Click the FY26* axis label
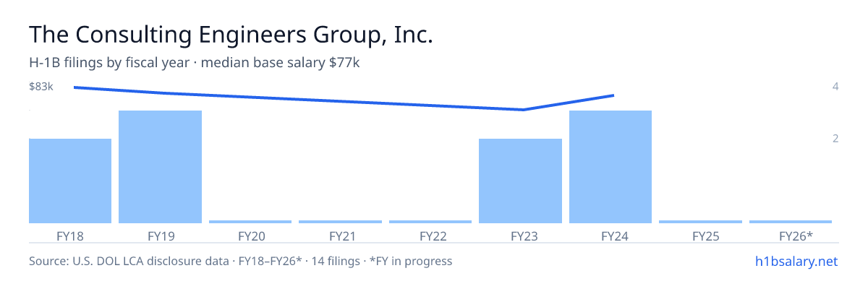Viewport: 868px width, 289px height. (x=796, y=236)
